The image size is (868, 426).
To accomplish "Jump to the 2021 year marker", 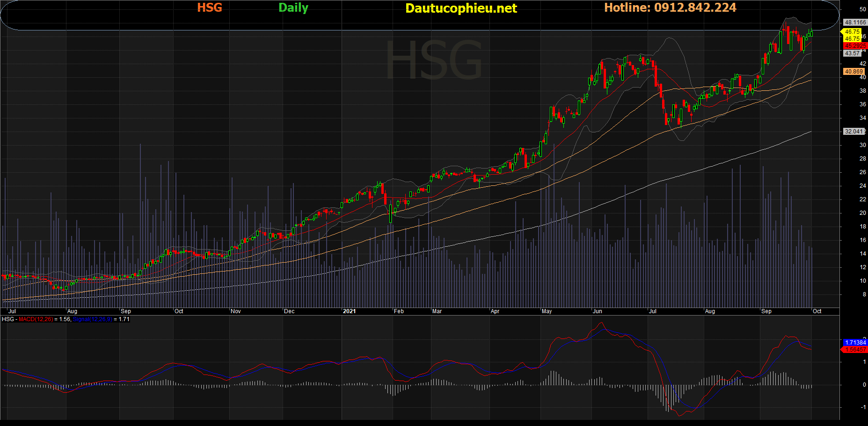I will tap(349, 311).
